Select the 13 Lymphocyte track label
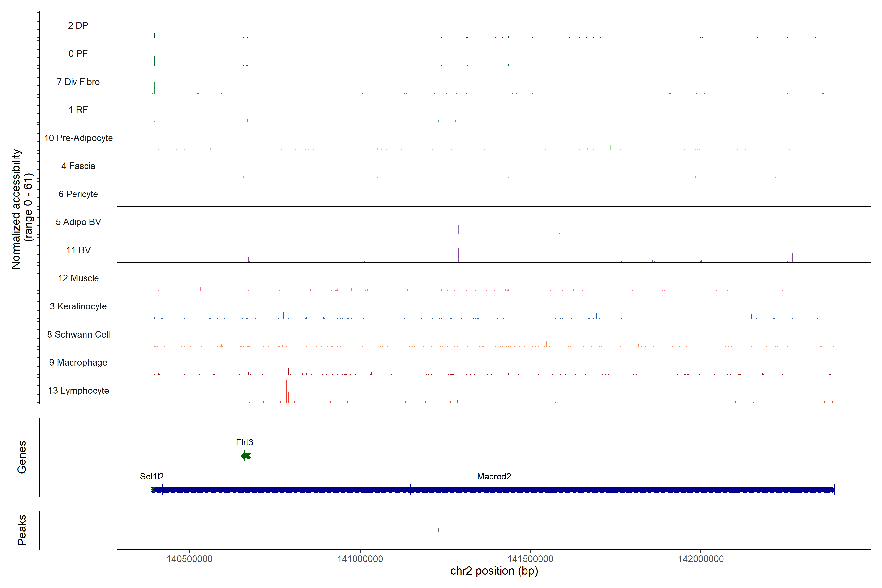This screenshot has height=588, width=882. [x=78, y=390]
